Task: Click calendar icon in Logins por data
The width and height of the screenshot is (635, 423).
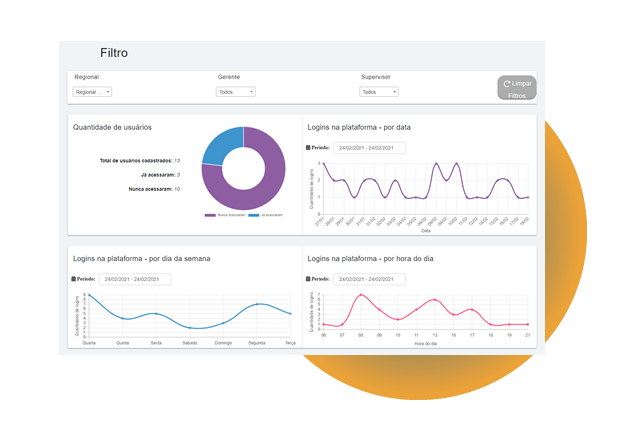Action: click(308, 148)
